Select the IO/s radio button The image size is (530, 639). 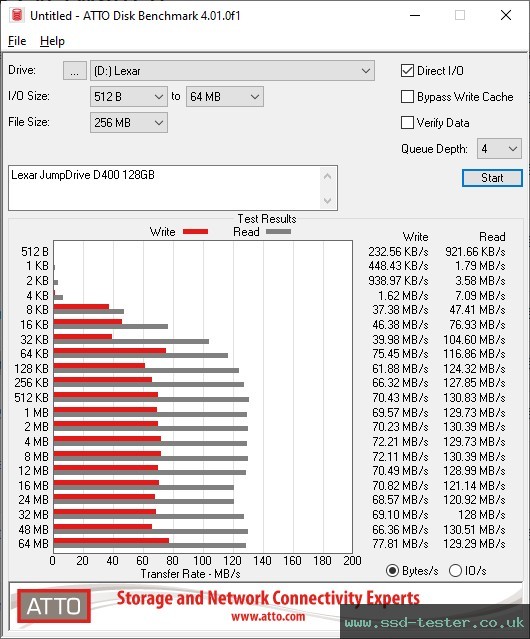pos(455,571)
